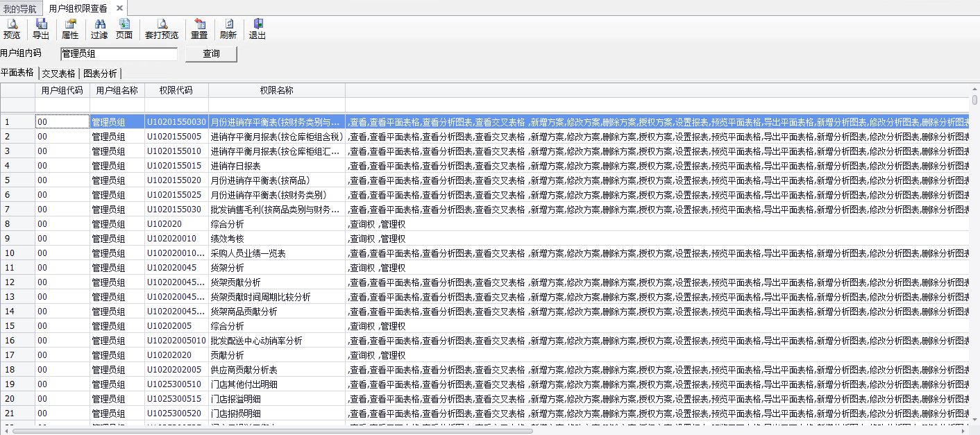Select the cell 进销存平衡月报表(按仓库柜组含税)
980x435 pixels.
pyautogui.click(x=277, y=137)
